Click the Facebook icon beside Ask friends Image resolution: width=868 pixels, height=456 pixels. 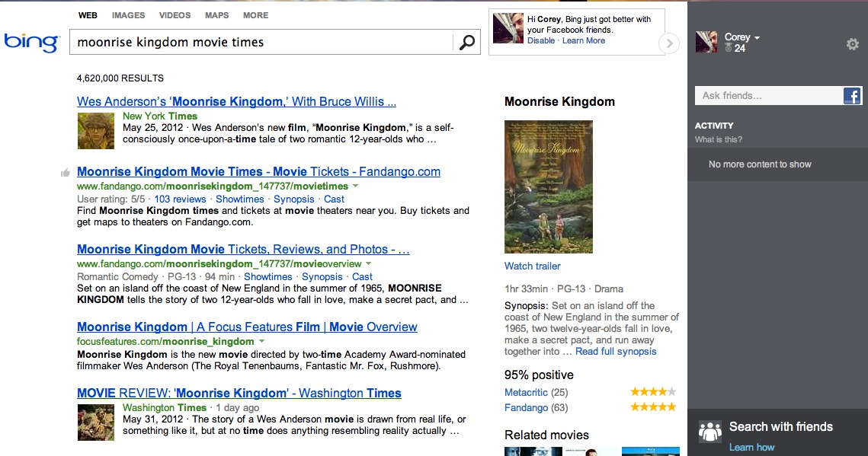click(x=852, y=96)
